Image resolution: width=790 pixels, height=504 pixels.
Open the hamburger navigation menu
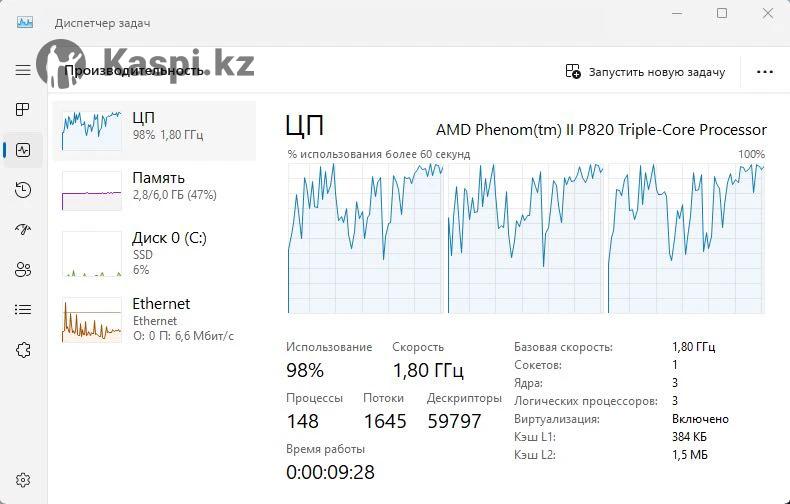pyautogui.click(x=23, y=70)
